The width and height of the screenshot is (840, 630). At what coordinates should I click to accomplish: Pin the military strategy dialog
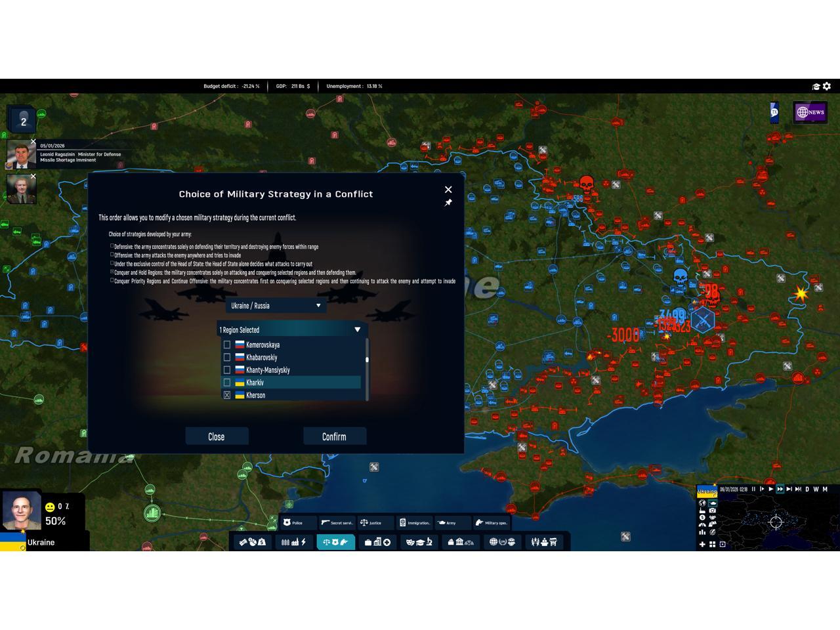448,203
